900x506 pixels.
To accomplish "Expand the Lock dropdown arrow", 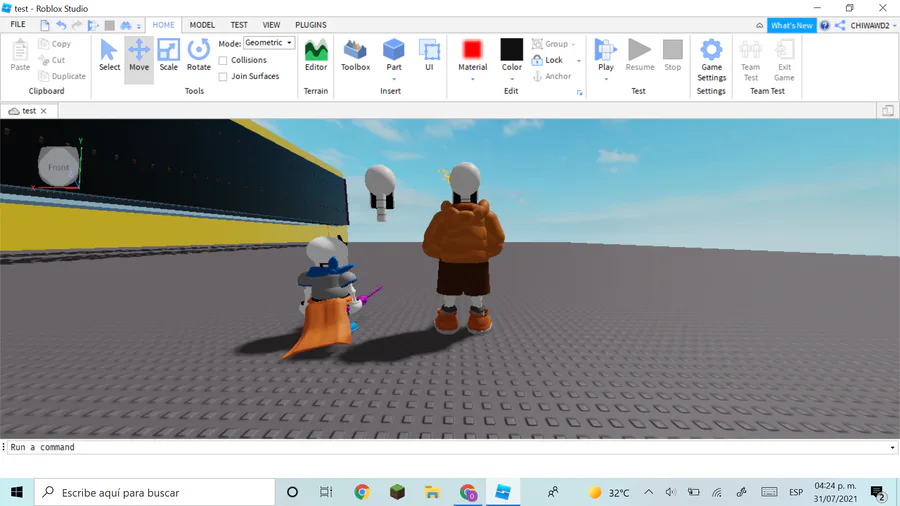I will pos(579,60).
